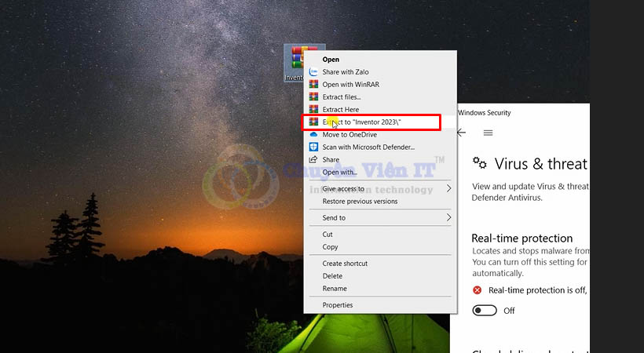Click Create shortcut in the context menu
The width and height of the screenshot is (644, 353).
tap(345, 264)
